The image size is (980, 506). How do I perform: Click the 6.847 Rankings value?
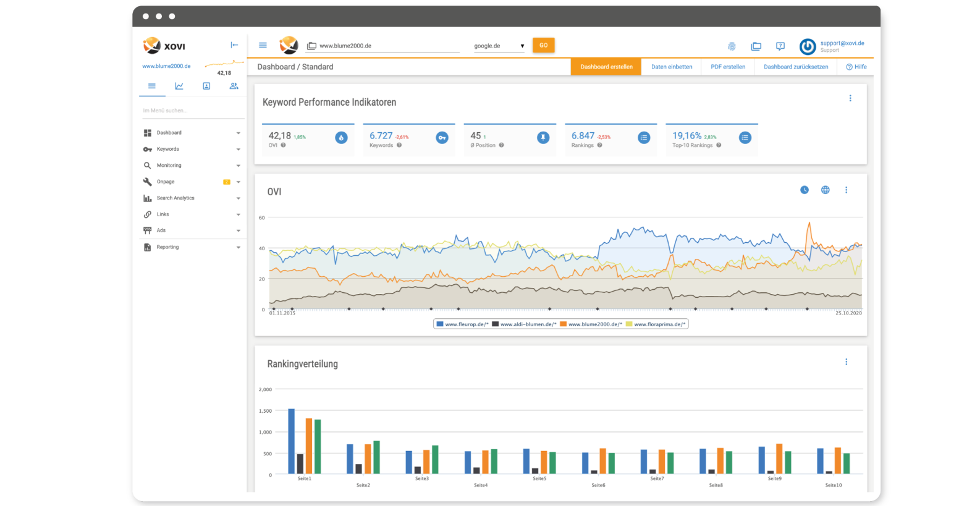pos(583,136)
